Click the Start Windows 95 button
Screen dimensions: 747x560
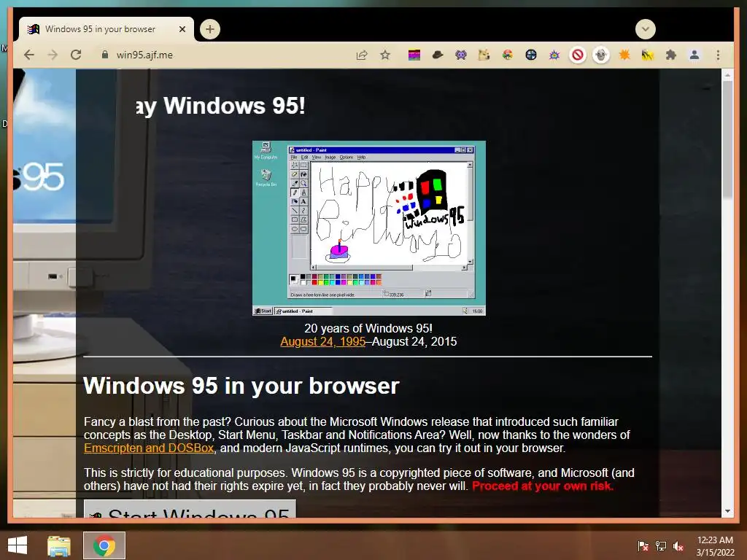pos(190,508)
